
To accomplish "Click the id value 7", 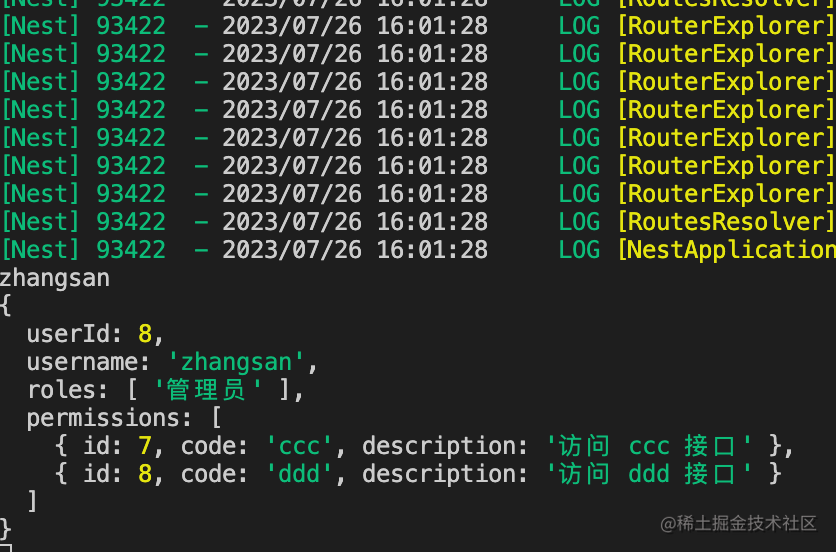I will tap(145, 446).
